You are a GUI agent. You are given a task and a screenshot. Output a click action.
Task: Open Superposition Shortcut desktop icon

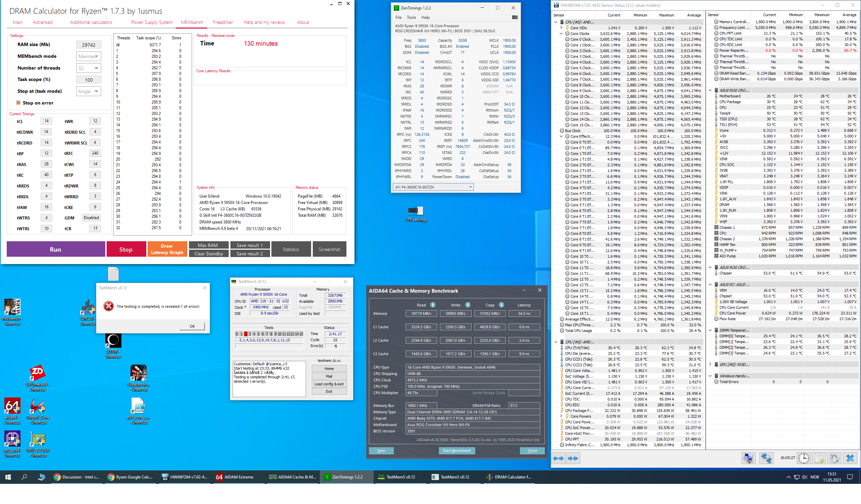[139, 378]
